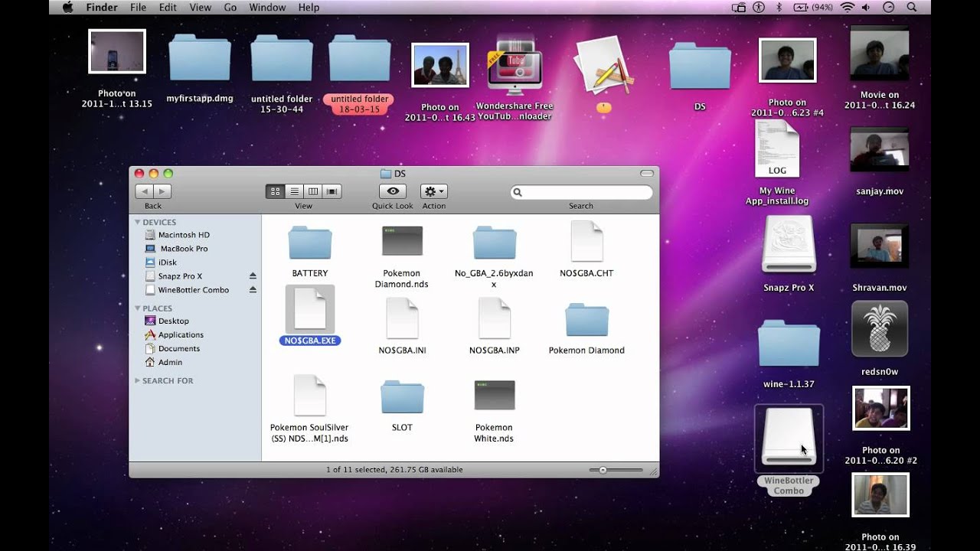Select the NO$GBA.CHT file icon
The image size is (980, 551).
[x=586, y=242]
